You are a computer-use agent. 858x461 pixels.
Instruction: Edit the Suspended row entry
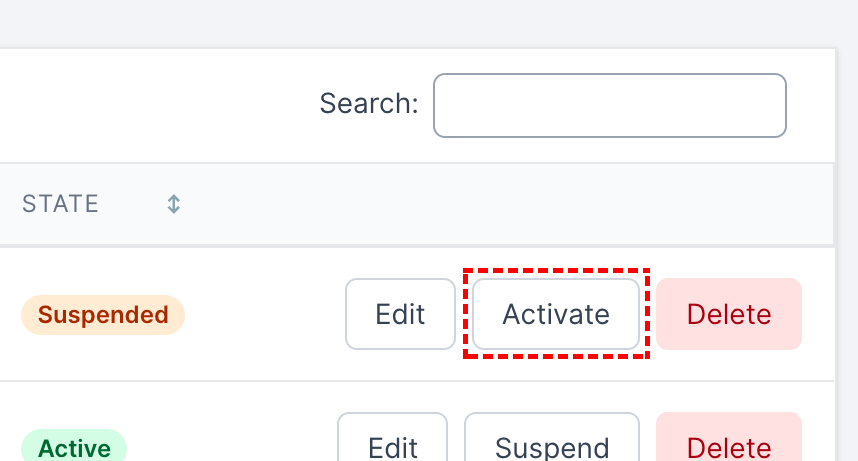400,314
